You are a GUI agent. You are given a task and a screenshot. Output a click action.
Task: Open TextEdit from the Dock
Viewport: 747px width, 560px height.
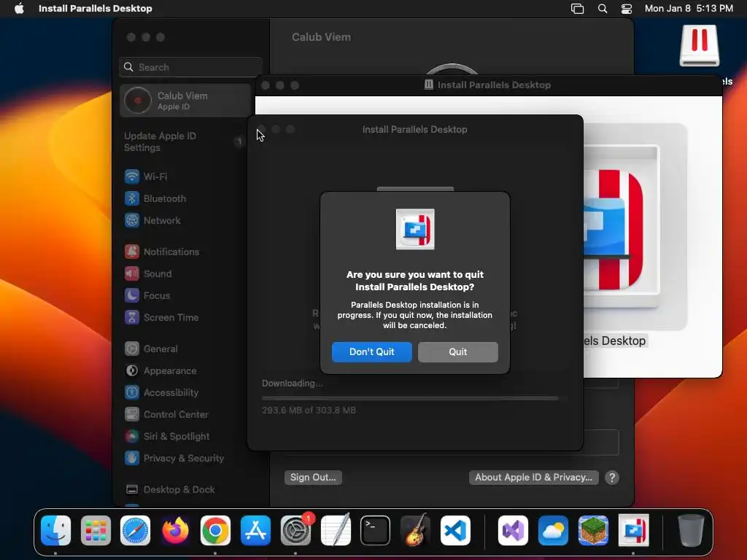(336, 531)
